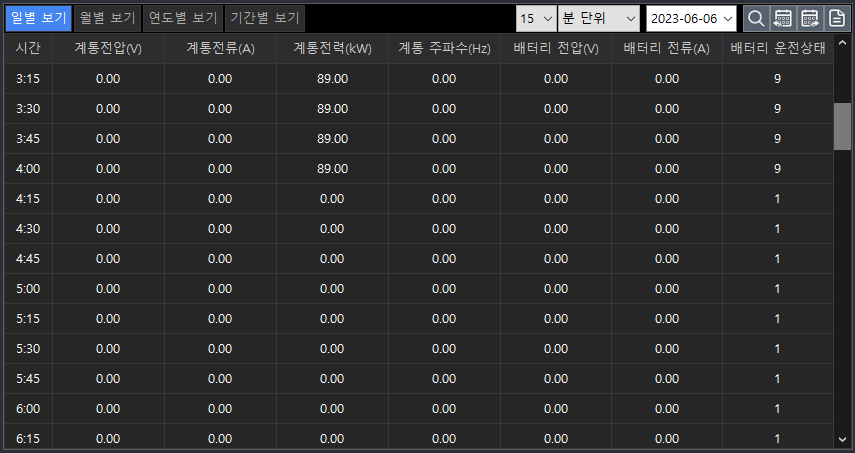Go to previous day calendar icon
855x453 pixels.
782,19
